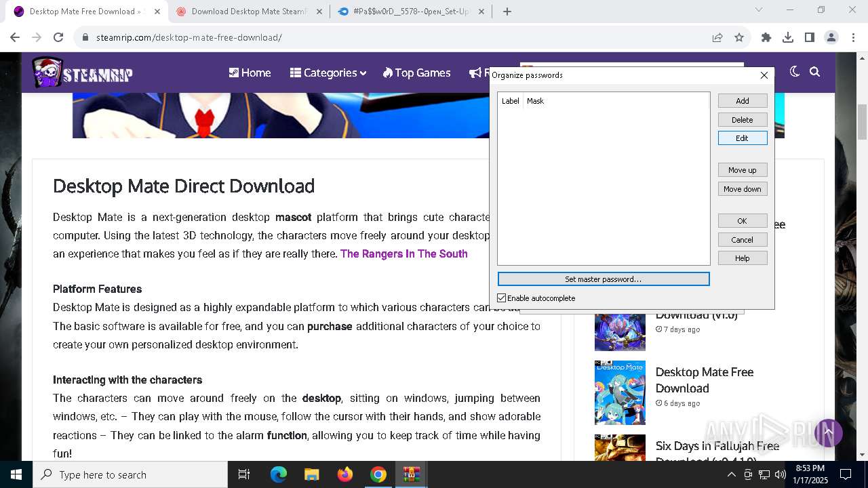Cancel the Organize passwords dialog
The height and width of the screenshot is (488, 868).
[743, 240]
